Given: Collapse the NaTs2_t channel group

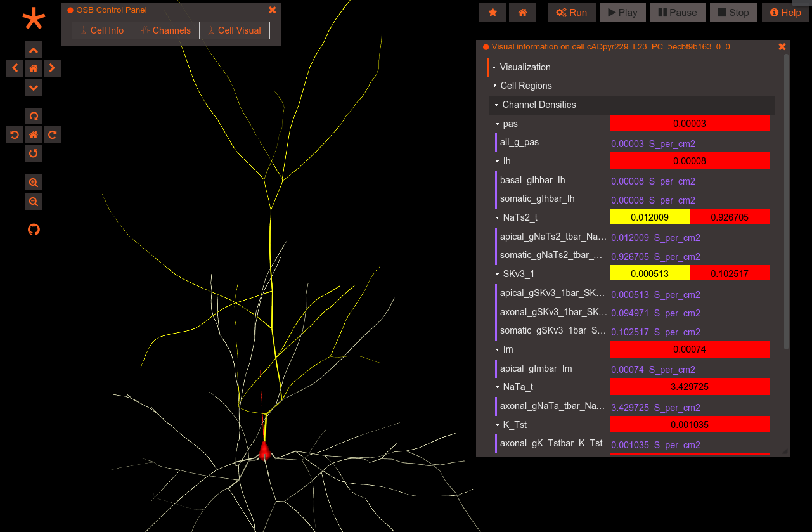Looking at the screenshot, I should pyautogui.click(x=519, y=217).
